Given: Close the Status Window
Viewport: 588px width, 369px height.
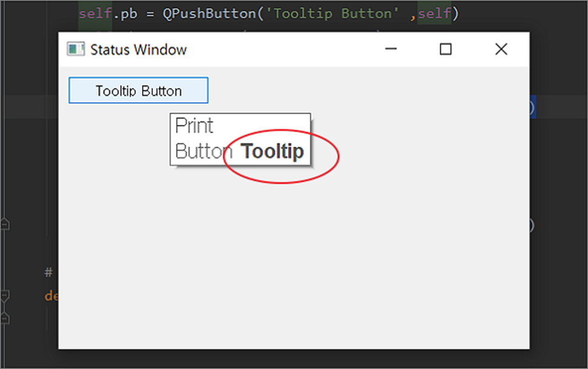Looking at the screenshot, I should click(501, 49).
